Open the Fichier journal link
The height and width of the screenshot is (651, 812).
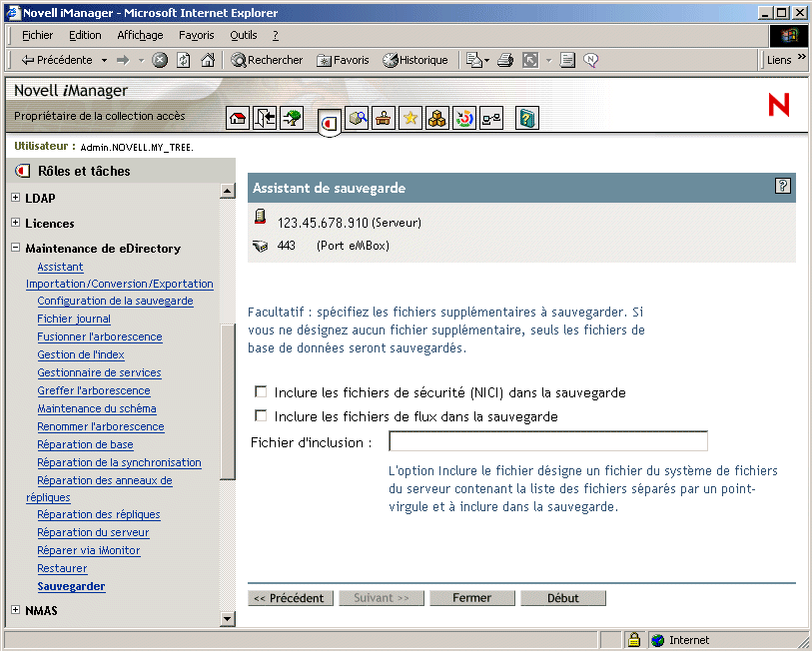pyautogui.click(x=74, y=320)
